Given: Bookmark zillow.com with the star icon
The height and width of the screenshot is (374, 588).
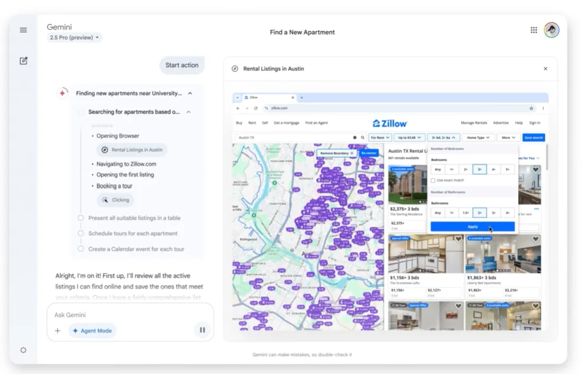Looking at the screenshot, I should pos(531,108).
